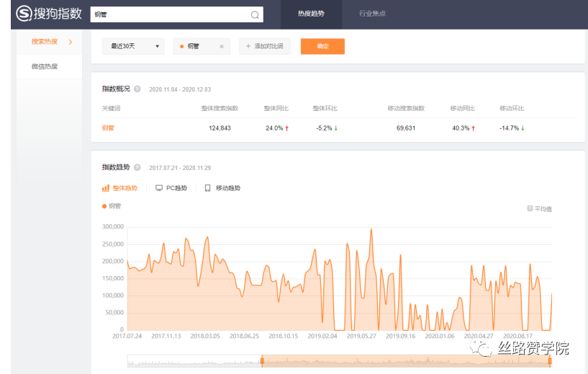Enable the 平均值 checkbox
The image size is (588, 374).
pos(530,208)
